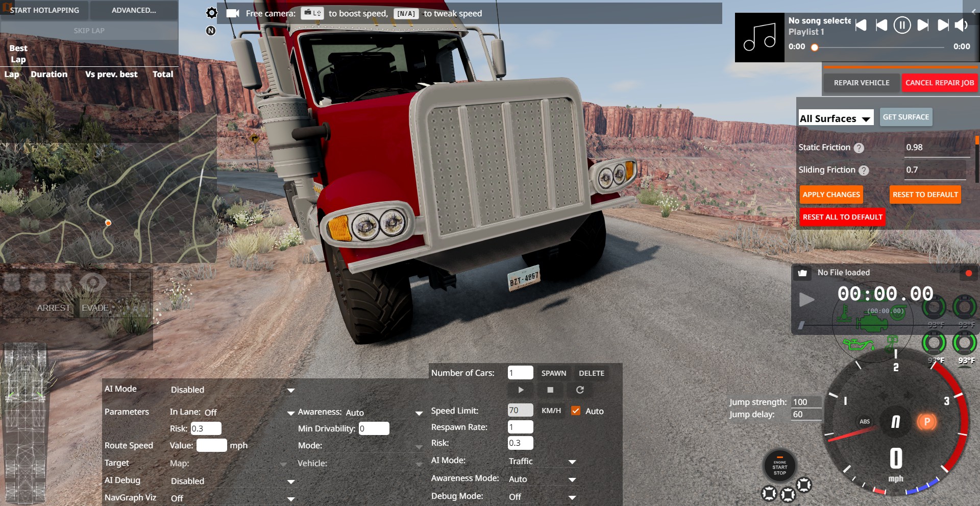Play the loaded replay
The image size is (980, 506).
pos(806,300)
